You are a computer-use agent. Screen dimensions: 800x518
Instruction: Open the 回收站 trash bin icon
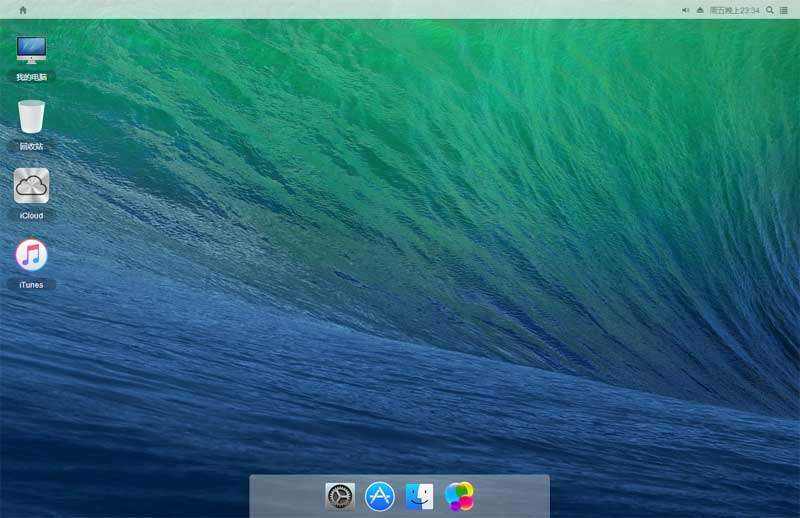coord(31,117)
